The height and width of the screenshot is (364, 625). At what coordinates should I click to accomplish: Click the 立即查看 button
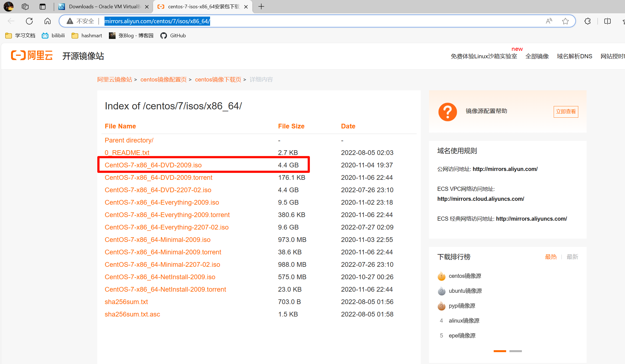[x=566, y=112]
